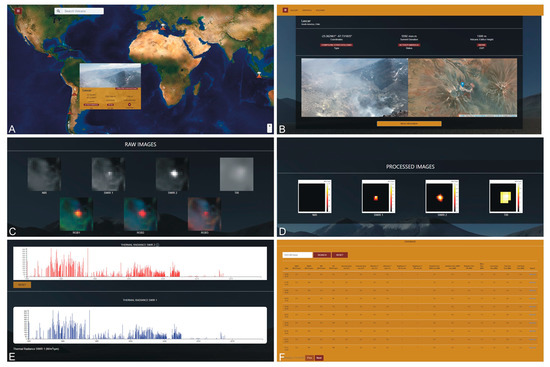Viewport: 550px width, 367px height.
Task: Click the blue location pin on satellite map
Action: (x=462, y=85)
